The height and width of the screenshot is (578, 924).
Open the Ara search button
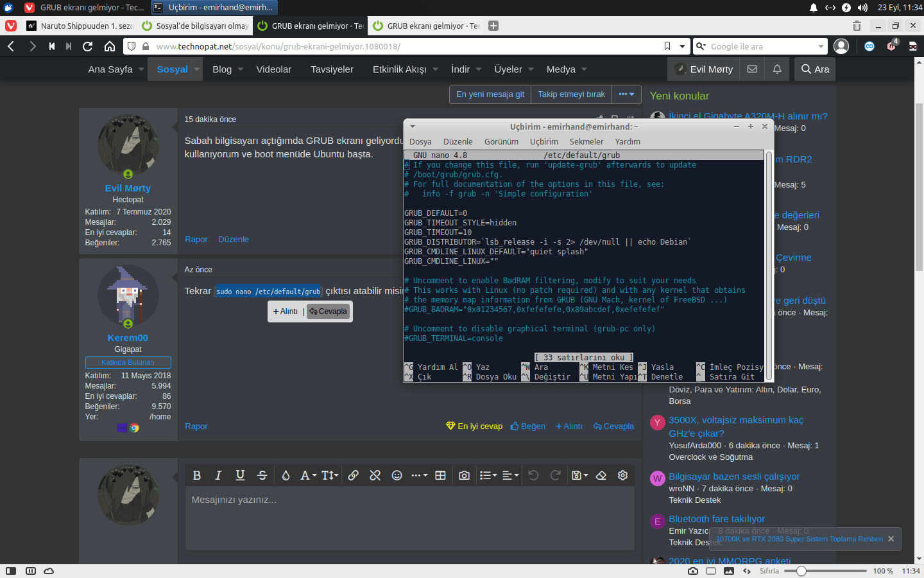tap(815, 69)
